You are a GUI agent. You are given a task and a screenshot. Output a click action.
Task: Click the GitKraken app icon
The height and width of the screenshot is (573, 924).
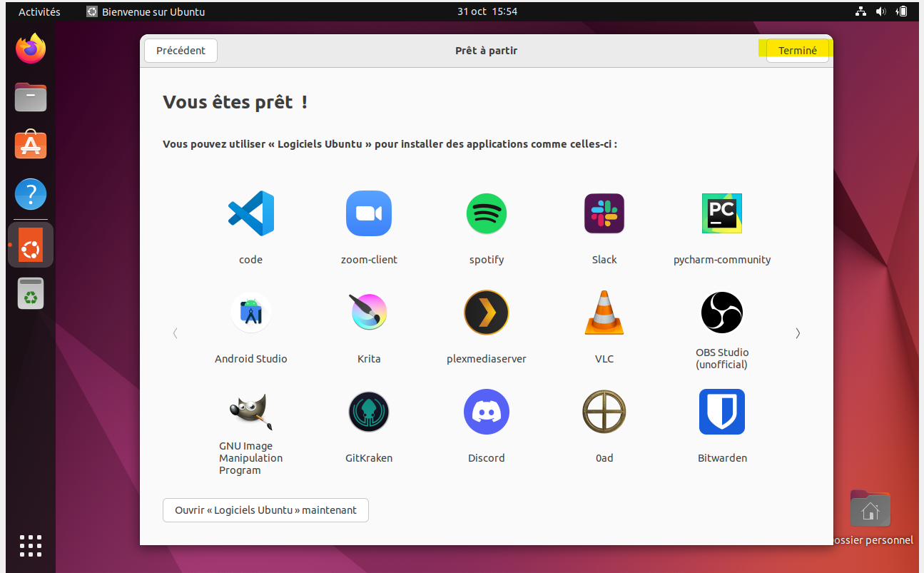[x=369, y=412]
